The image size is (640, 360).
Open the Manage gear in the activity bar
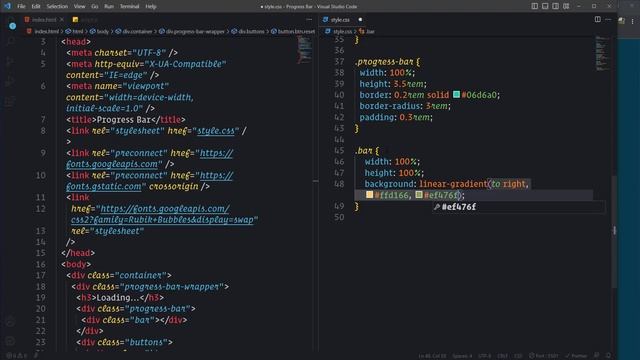point(11,341)
